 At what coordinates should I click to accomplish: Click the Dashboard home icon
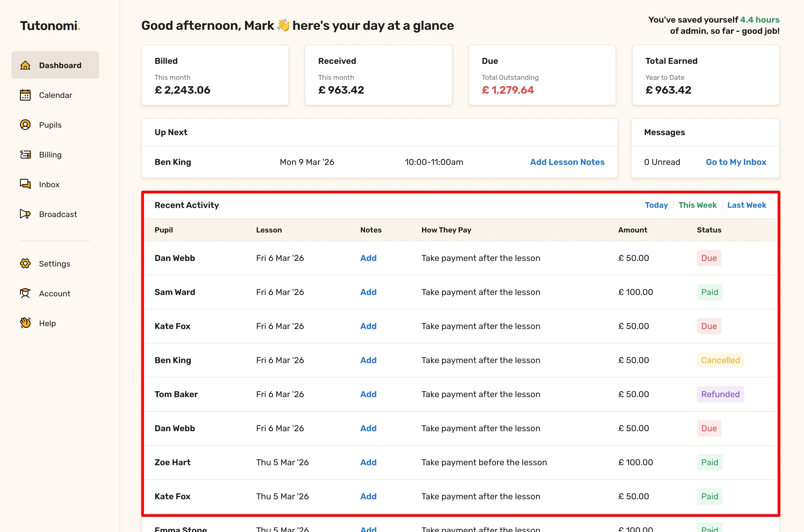click(x=25, y=65)
